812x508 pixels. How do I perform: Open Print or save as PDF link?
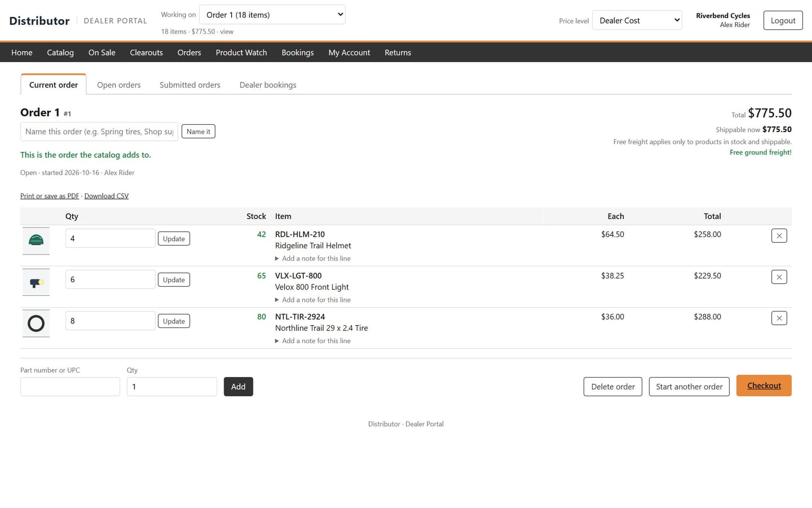tap(50, 196)
